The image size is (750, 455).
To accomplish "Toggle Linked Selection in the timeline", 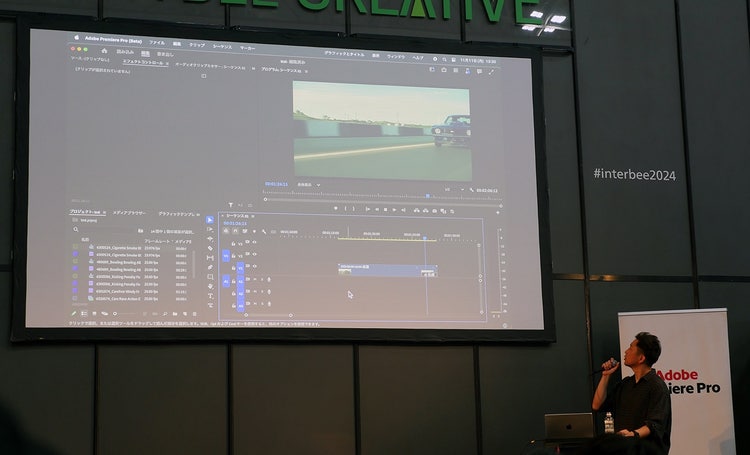I will 245,231.
